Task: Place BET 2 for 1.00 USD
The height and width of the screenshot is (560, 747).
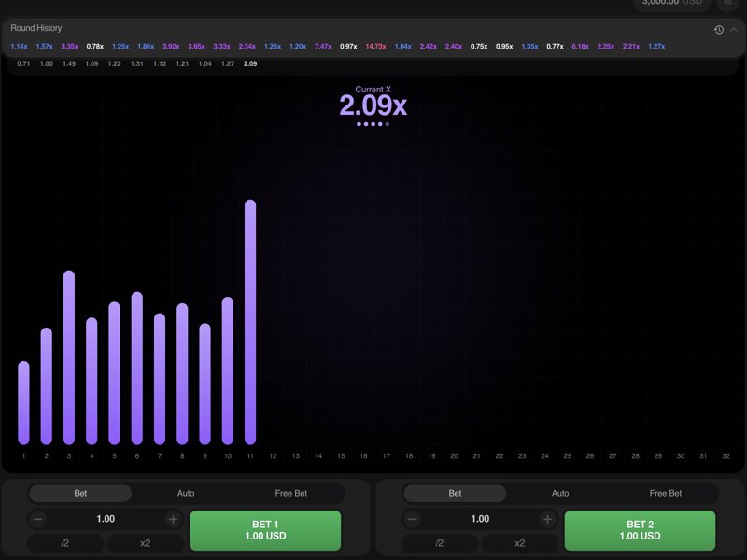Action: pyautogui.click(x=640, y=530)
